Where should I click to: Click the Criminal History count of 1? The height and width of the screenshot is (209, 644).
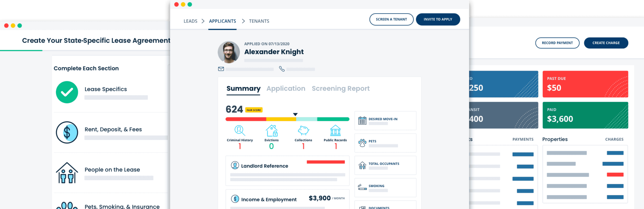pyautogui.click(x=240, y=146)
